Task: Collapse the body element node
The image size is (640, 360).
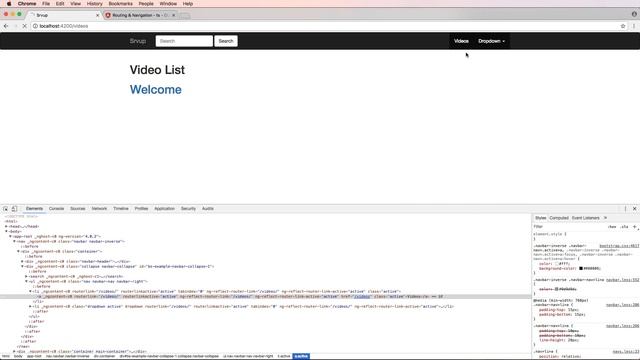Action: (x=6, y=231)
